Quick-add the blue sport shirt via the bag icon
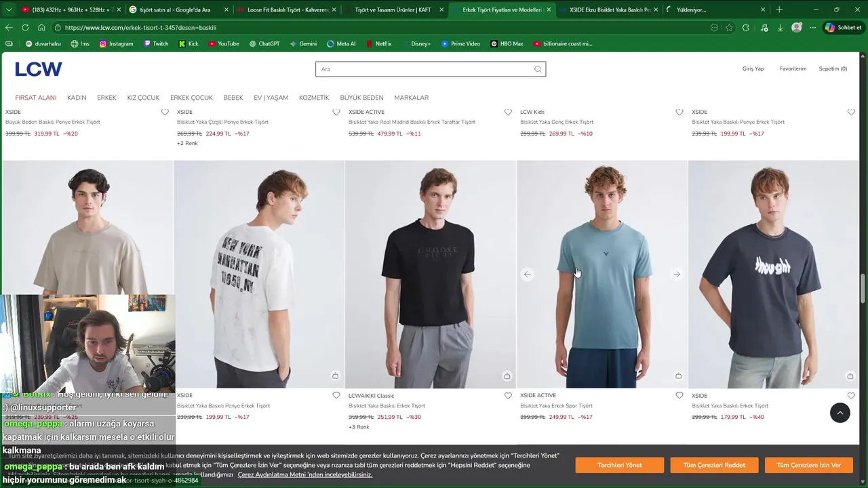This screenshot has height=488, width=868. (678, 376)
